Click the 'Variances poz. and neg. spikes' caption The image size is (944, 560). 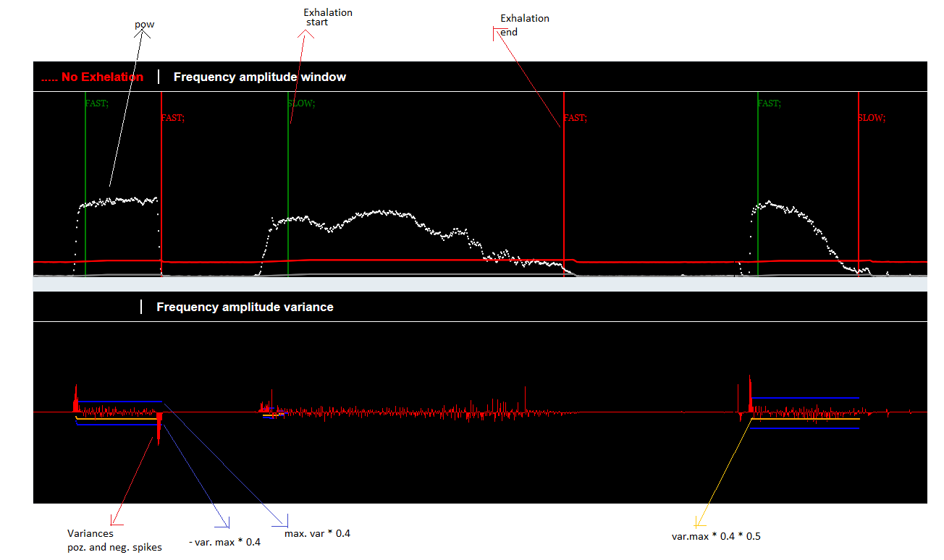click(x=114, y=540)
